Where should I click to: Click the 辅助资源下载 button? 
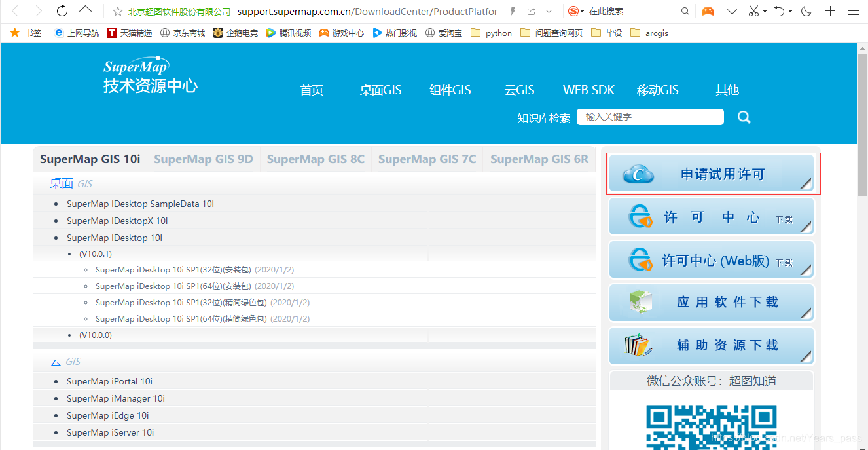tap(712, 345)
